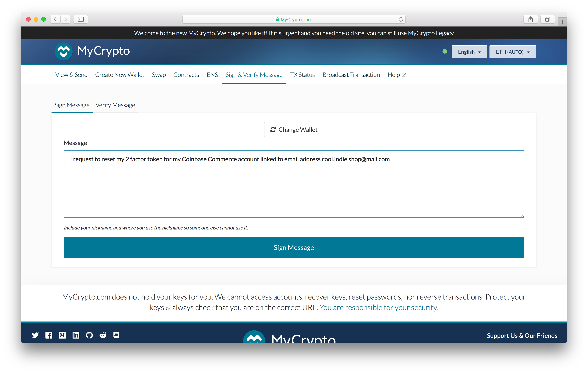Viewport: 588px width, 373px height.
Task: Click the English language dropdown arrow
Action: 479,51
